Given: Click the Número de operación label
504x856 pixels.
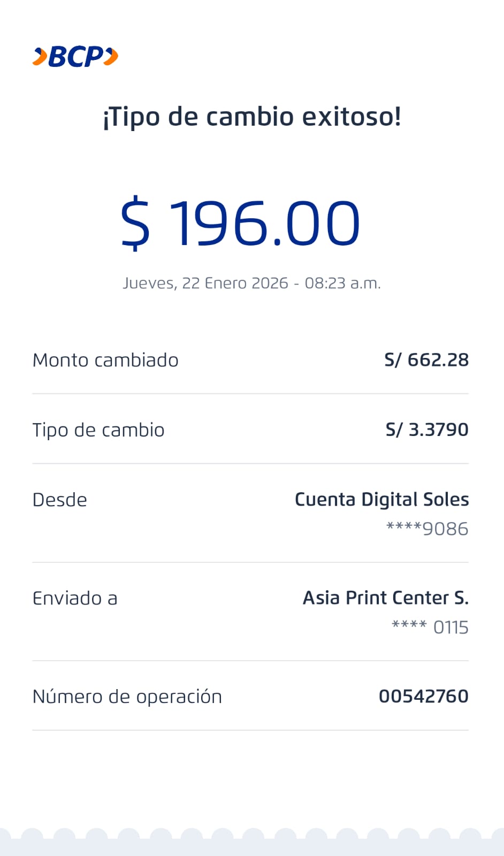Looking at the screenshot, I should (x=127, y=697).
